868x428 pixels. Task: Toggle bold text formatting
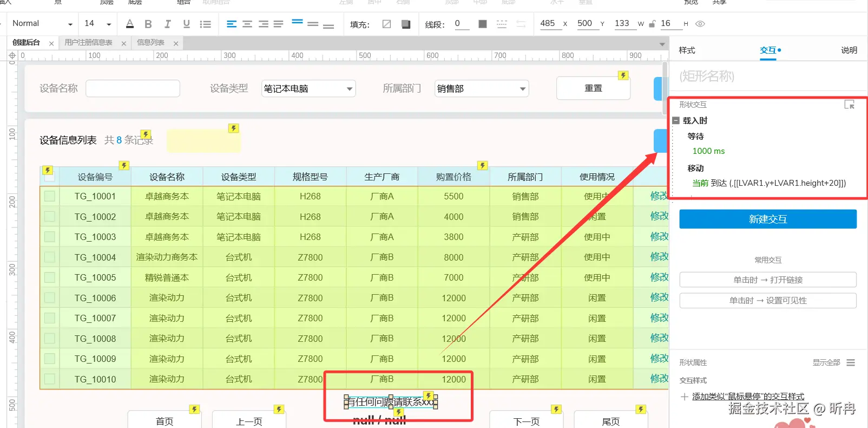(148, 24)
